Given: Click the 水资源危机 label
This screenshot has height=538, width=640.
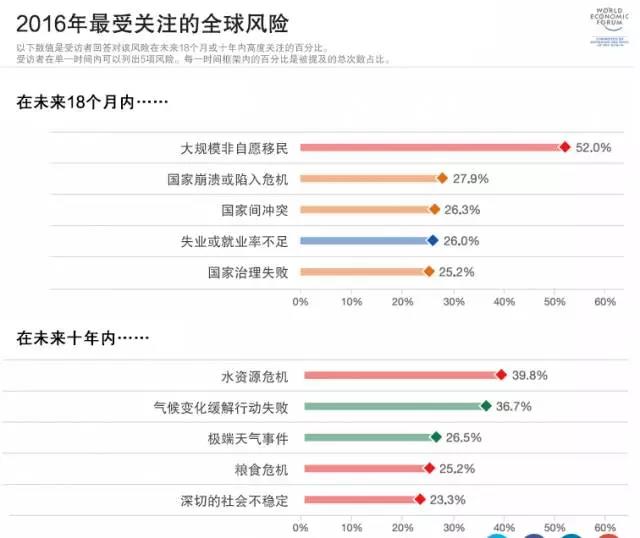Looking at the screenshot, I should (254, 376).
